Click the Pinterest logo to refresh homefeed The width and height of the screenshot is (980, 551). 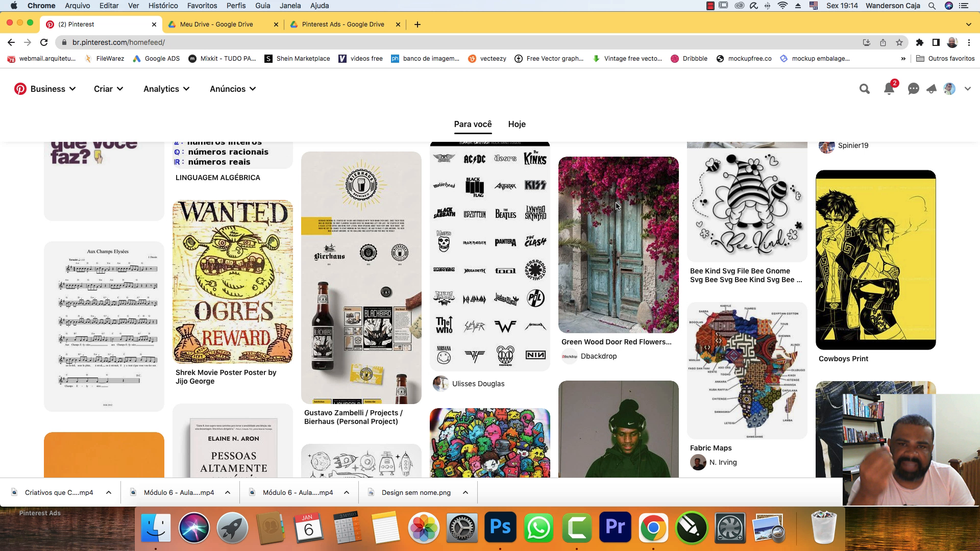coord(20,88)
